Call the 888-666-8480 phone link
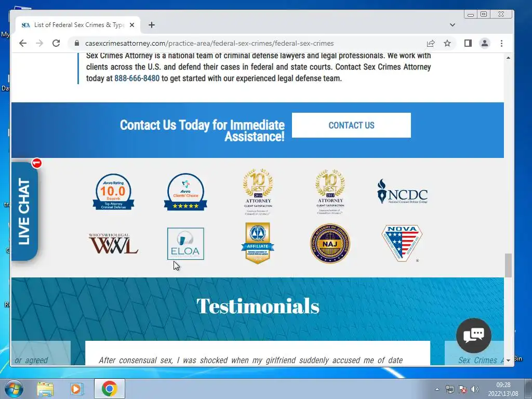The image size is (532, 399). tap(137, 78)
